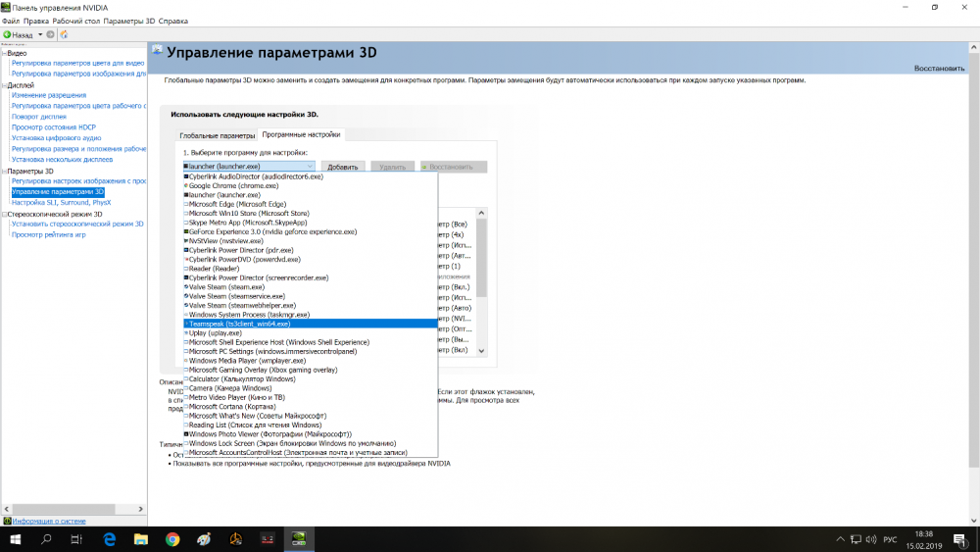This screenshot has width=980, height=552.
Task: Open the Windows Start button
Action: point(15,539)
